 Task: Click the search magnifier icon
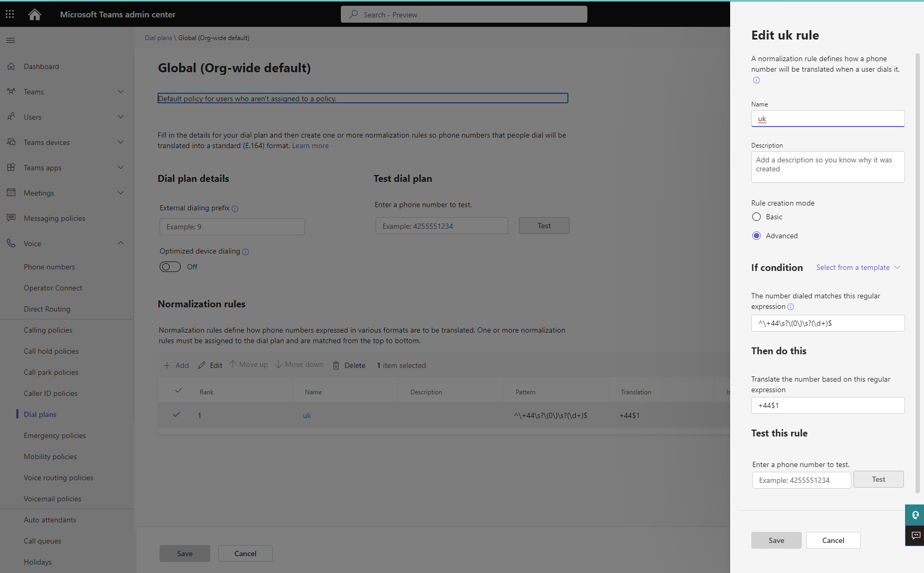[x=353, y=14]
